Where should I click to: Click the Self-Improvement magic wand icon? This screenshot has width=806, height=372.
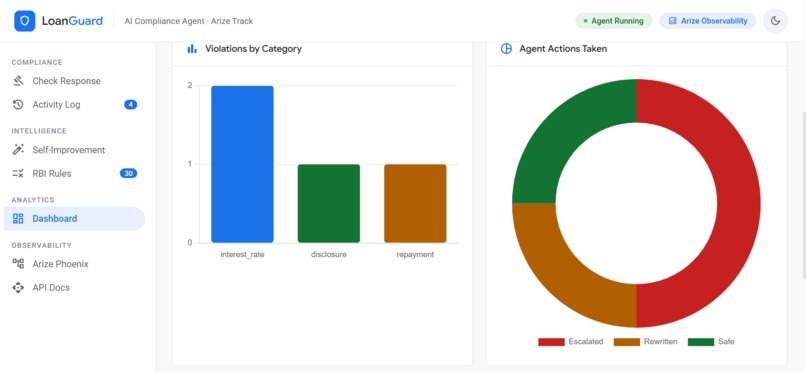click(x=18, y=150)
